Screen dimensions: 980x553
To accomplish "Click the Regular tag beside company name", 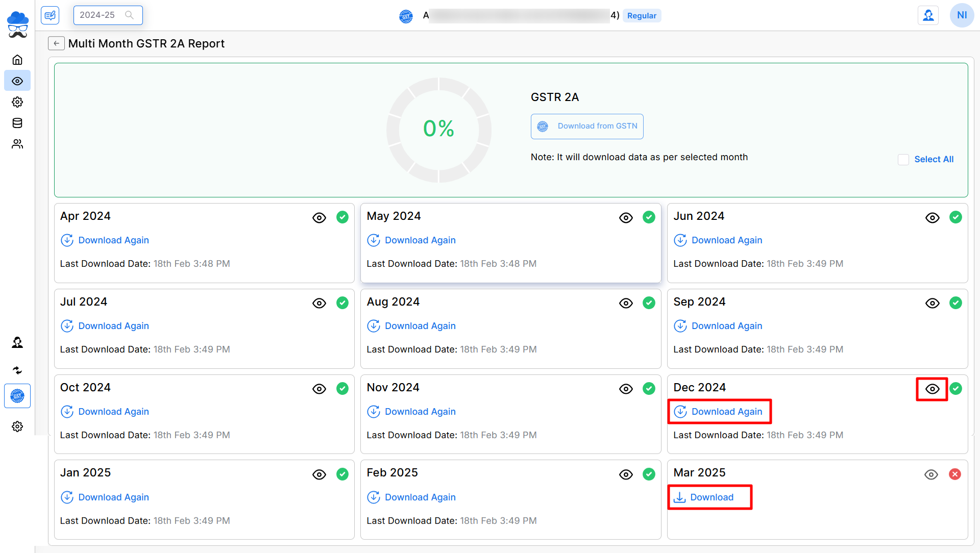I will pos(642,16).
